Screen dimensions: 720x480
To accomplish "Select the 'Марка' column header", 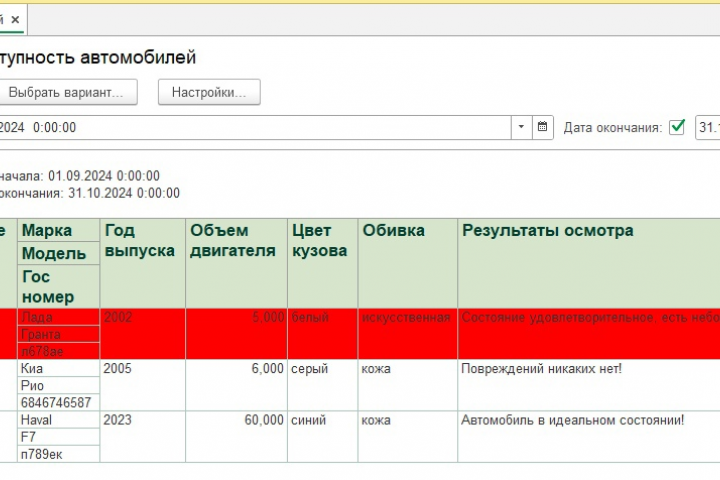I will [58, 230].
